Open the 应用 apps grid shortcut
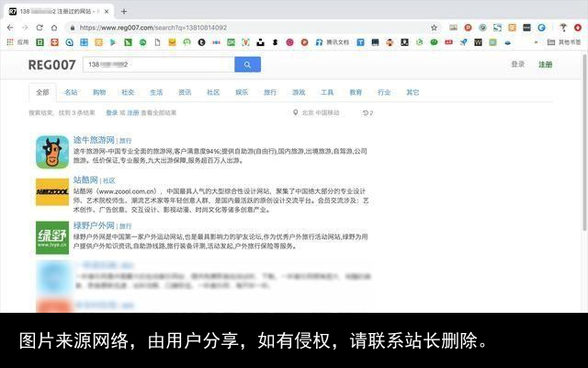 point(17,42)
